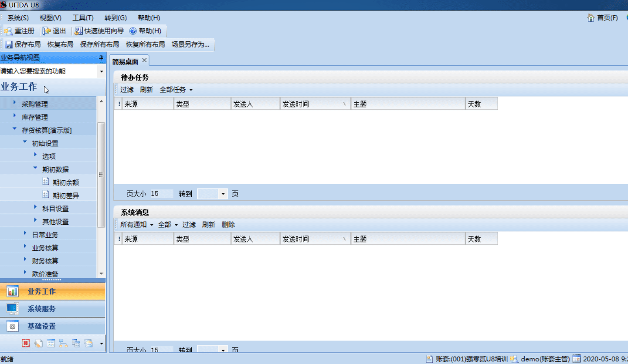
Task: Click the grid window icon in bottom strip
Action: click(51, 343)
